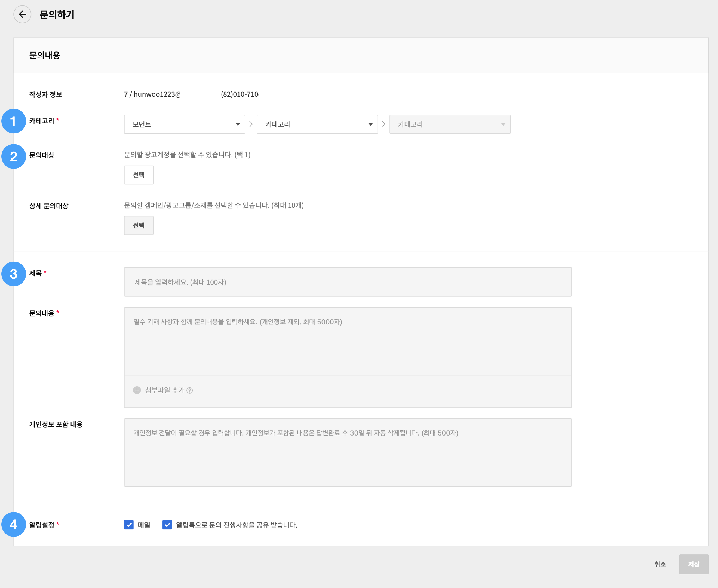Click chevron between first two category dropdowns

pos(251,124)
